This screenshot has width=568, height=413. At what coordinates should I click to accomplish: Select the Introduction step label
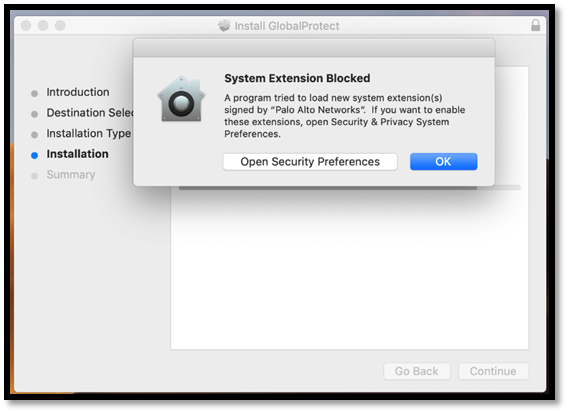(78, 92)
